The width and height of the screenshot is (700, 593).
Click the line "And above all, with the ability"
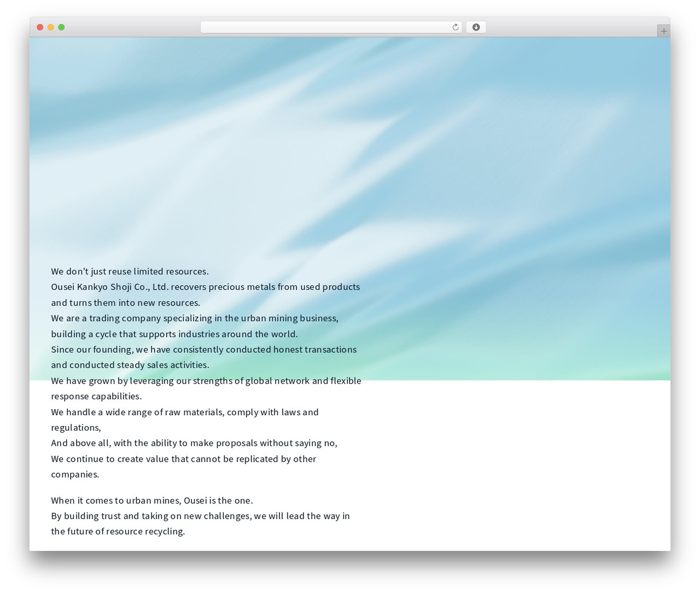[194, 443]
